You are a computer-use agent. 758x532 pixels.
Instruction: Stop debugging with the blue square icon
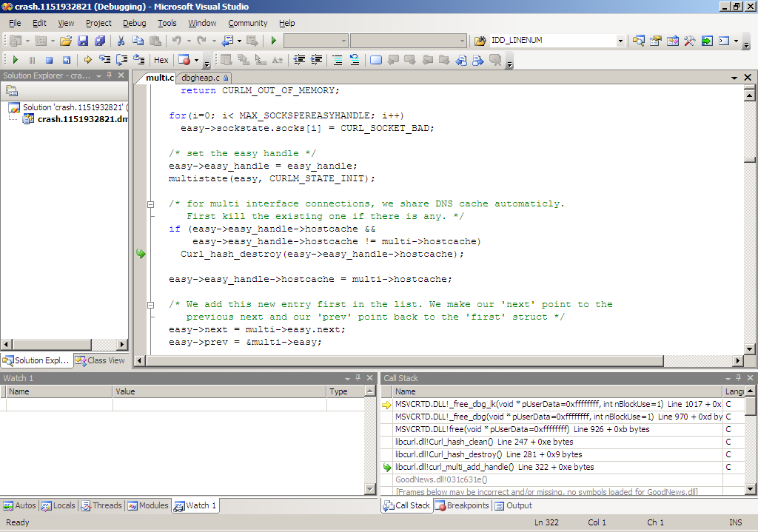tap(50, 60)
